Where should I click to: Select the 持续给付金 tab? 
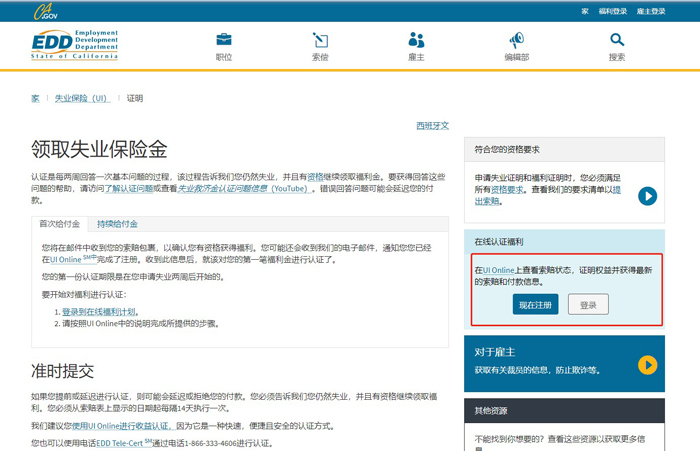pos(117,224)
